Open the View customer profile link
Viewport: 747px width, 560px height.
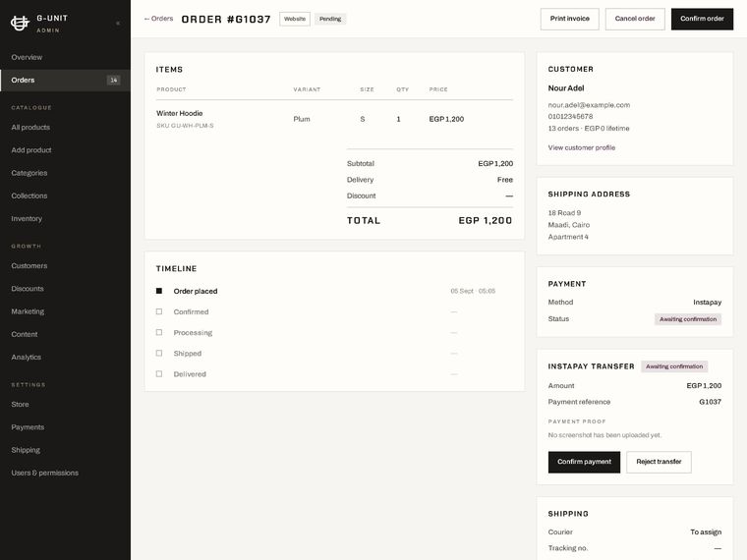coord(582,147)
